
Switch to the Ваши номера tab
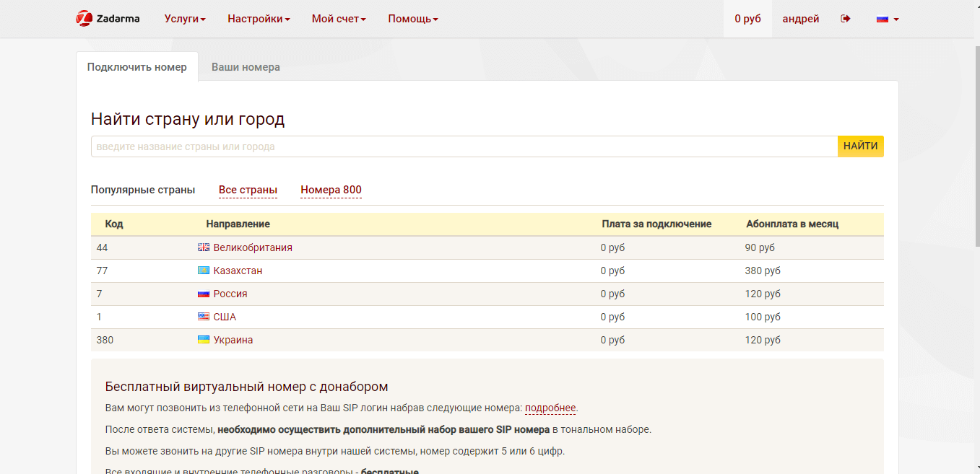(246, 67)
